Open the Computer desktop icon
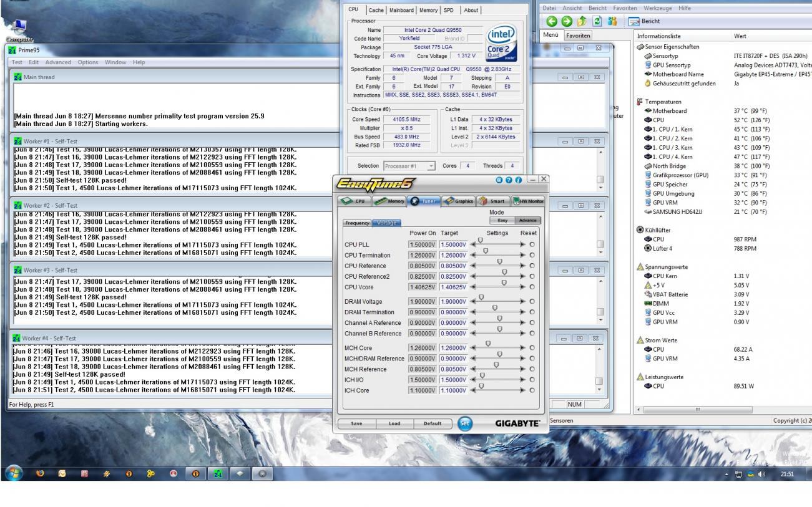 [x=19, y=30]
